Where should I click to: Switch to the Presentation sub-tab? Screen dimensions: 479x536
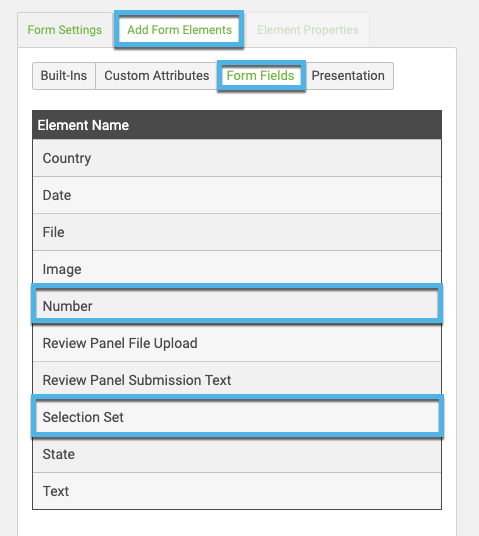tap(348, 76)
